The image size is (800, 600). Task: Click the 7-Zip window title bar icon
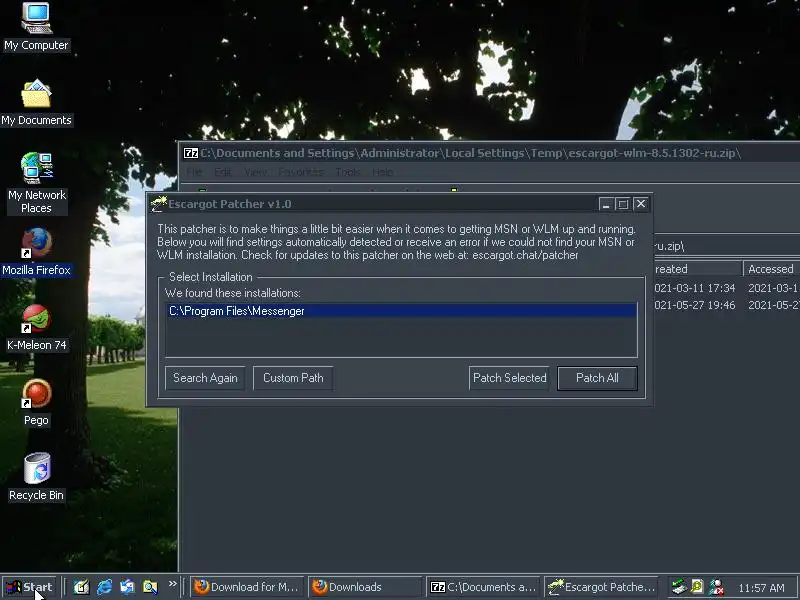click(x=191, y=153)
